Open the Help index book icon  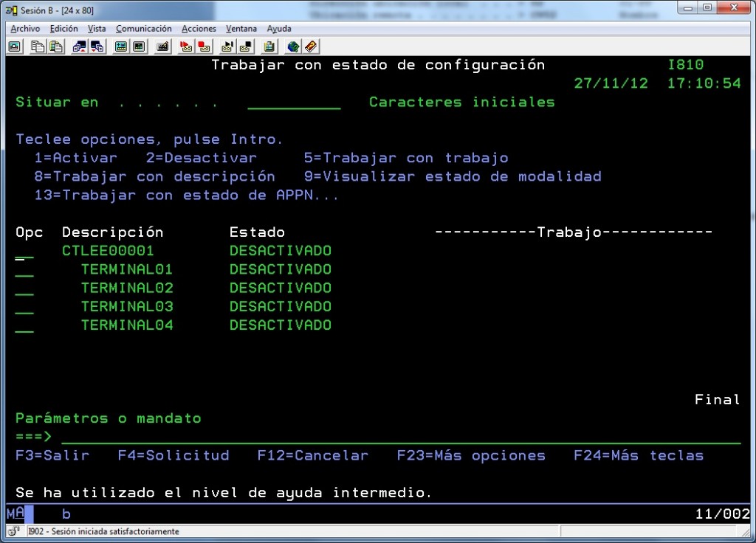(x=311, y=46)
